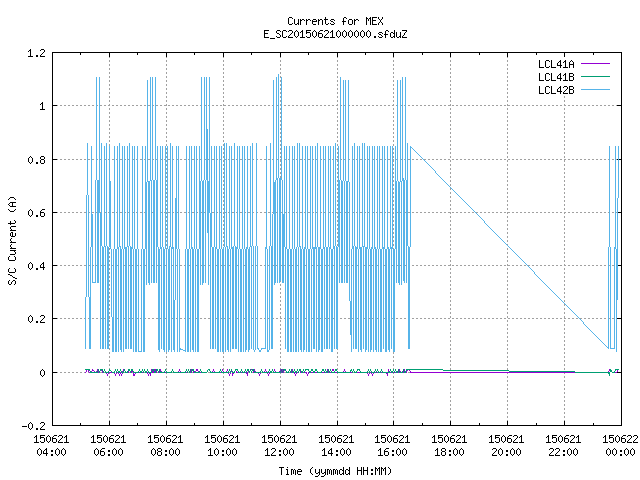The width and height of the screenshot is (640, 480).
Task: Click the x-axis tick label 150621 16:00
Action: (x=392, y=446)
